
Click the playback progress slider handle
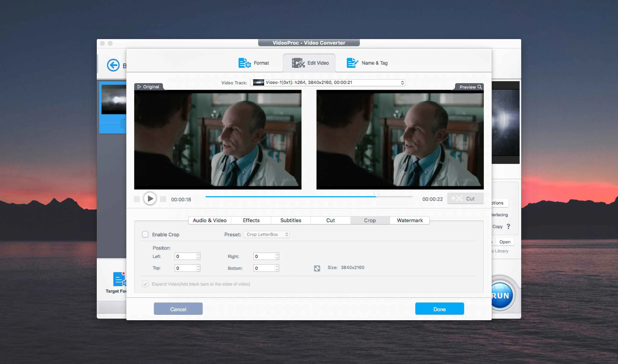click(376, 194)
